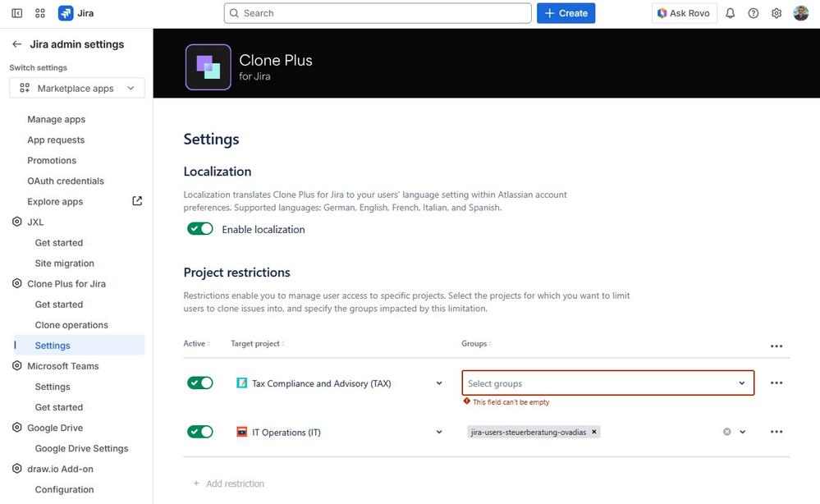
Task: Open Configuration under draw.io Add-on
Action: click(65, 489)
